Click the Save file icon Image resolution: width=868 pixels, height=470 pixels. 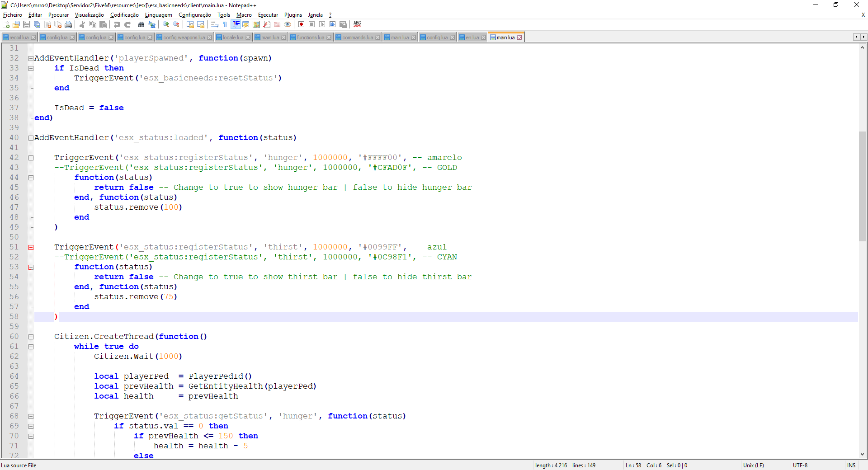27,24
